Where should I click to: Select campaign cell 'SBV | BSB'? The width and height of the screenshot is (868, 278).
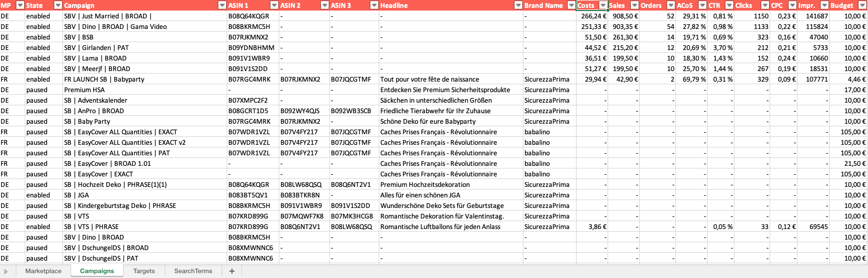click(x=145, y=37)
